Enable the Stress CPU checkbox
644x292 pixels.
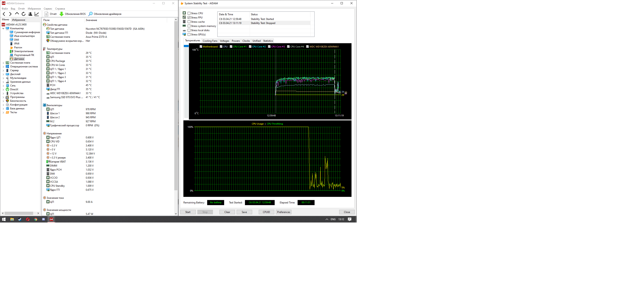pyautogui.click(x=189, y=13)
